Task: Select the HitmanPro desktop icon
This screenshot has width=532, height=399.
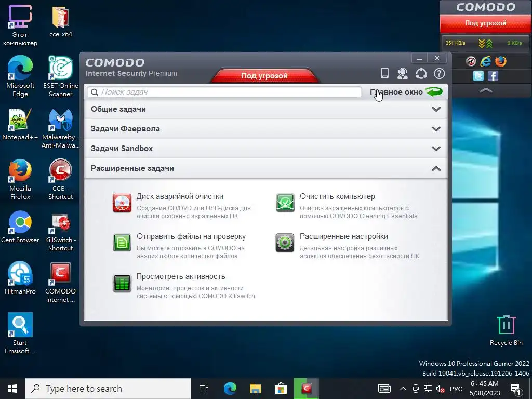Action: click(x=20, y=278)
